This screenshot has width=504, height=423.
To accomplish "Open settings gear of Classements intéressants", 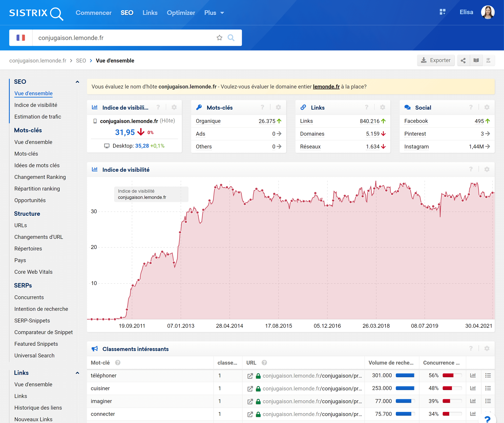I will tap(487, 348).
